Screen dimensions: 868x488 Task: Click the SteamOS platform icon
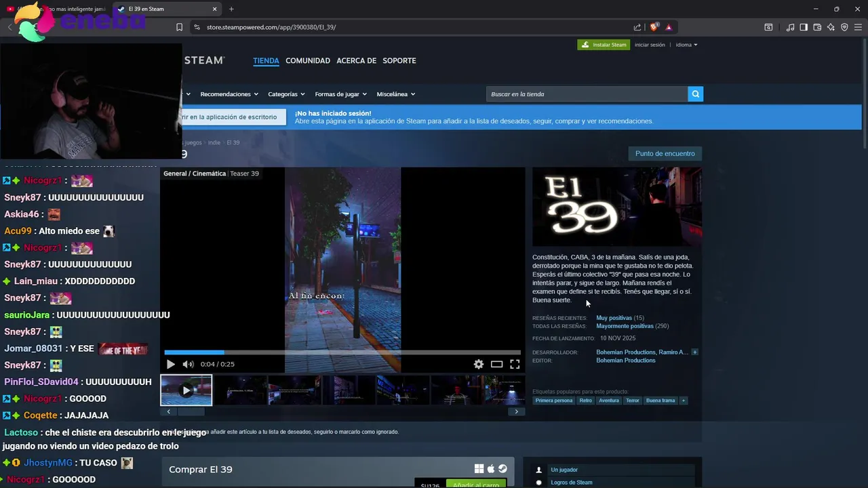pos(502,469)
